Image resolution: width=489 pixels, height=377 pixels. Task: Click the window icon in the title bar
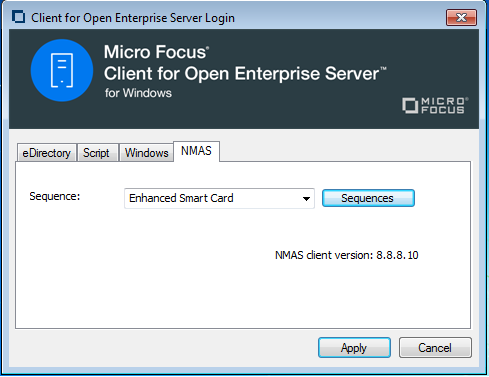[18, 17]
